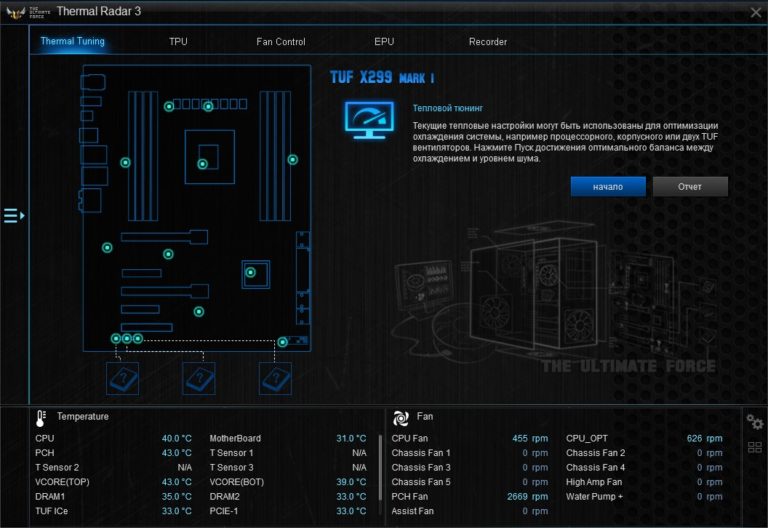This screenshot has height=528, width=768.
Task: Click the Temperature thermometer icon
Action: click(41, 418)
